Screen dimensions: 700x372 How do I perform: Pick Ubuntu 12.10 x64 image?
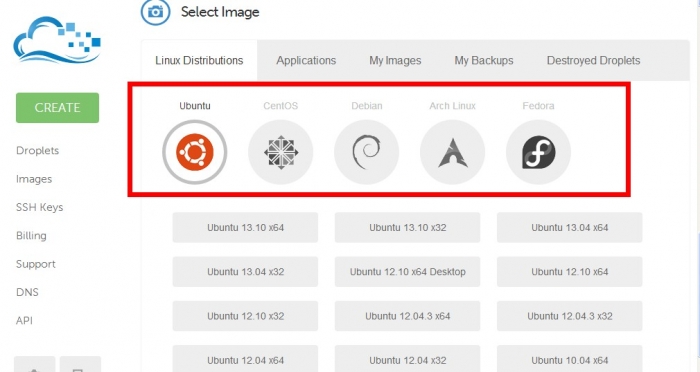570,272
